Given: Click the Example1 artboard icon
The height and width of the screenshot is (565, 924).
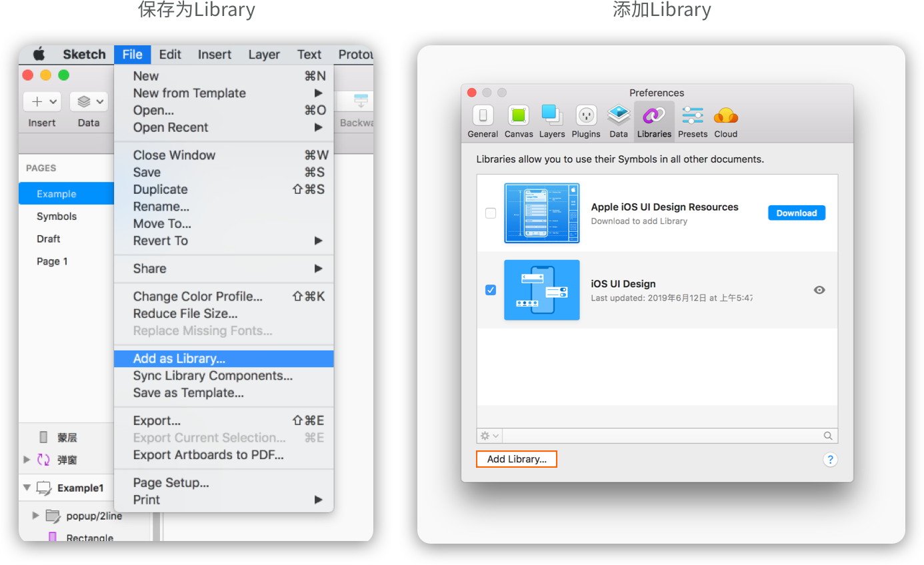Looking at the screenshot, I should tap(44, 488).
